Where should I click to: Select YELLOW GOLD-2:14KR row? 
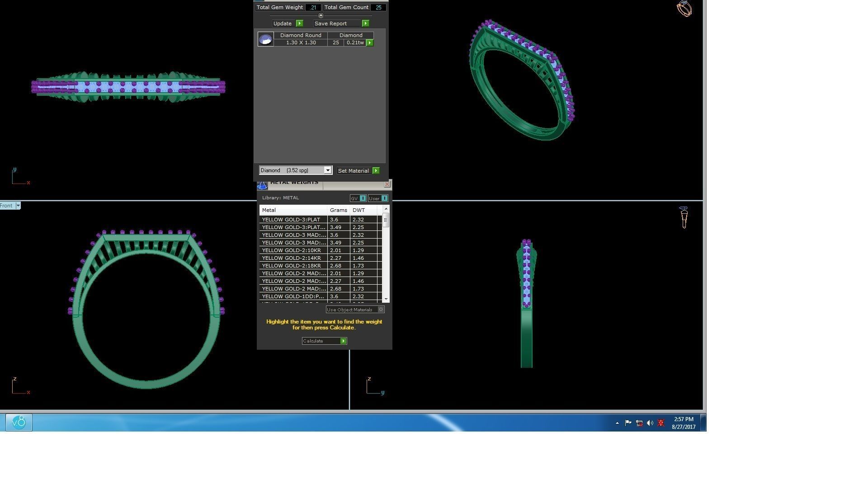[321, 258]
